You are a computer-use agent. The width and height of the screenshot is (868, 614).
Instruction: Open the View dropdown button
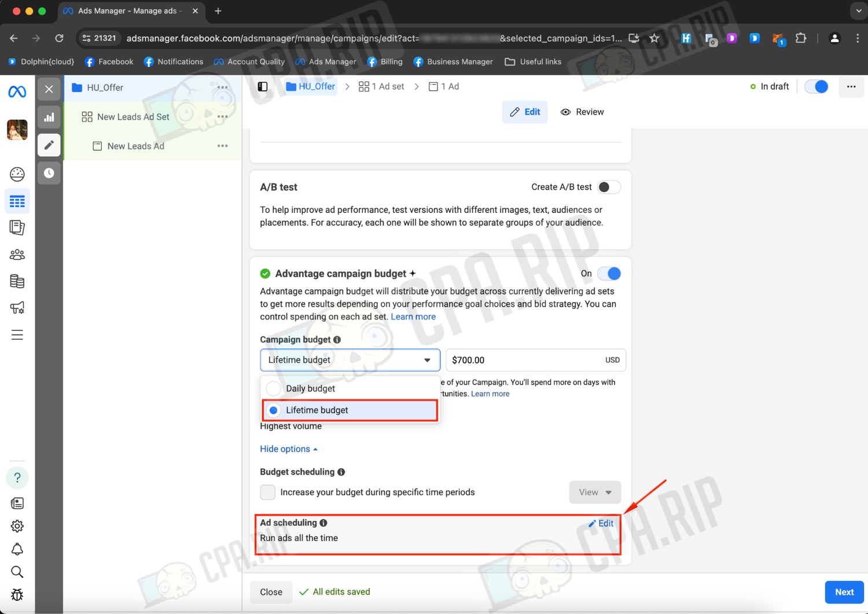[595, 492]
